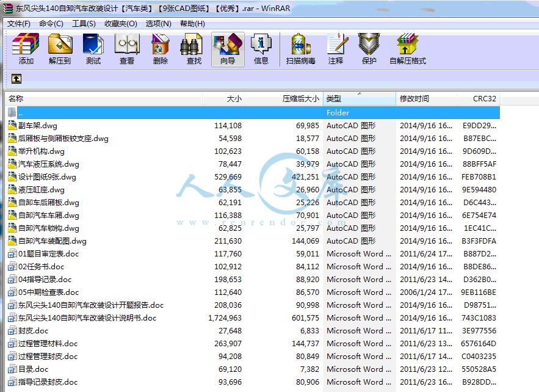Select file 04指导记录.doc
539x392 pixels.
pyautogui.click(x=45, y=279)
